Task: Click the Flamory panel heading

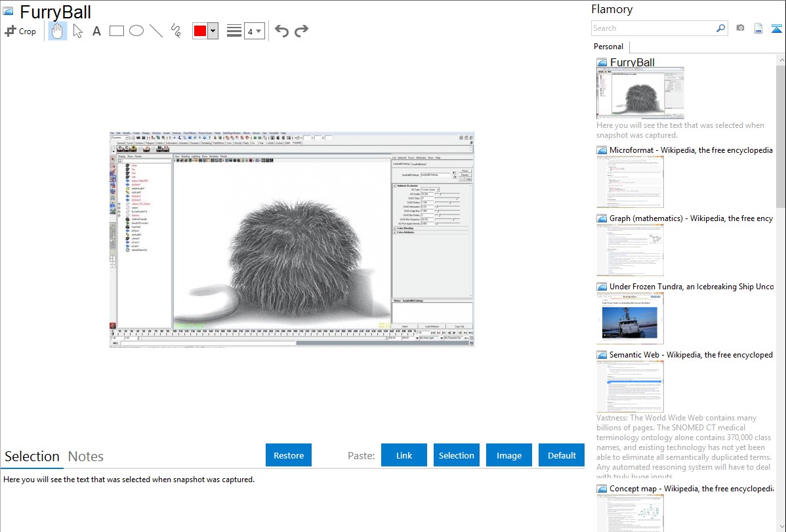Action: click(612, 9)
